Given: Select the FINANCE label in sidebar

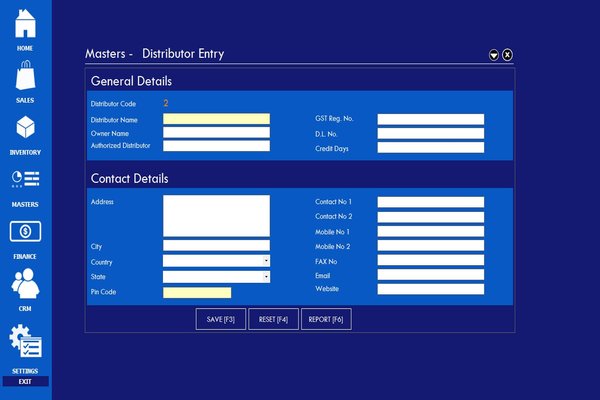Looking at the screenshot, I should (x=25, y=256).
